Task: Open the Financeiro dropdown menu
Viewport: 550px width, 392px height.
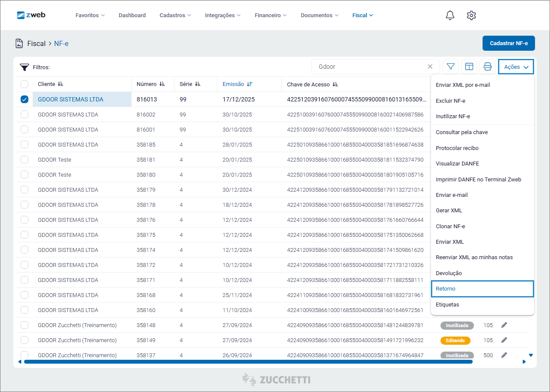Action: click(270, 15)
